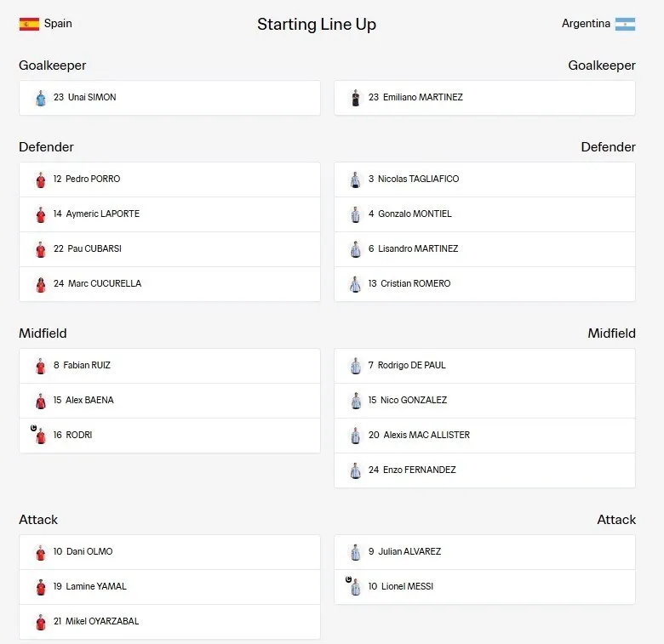Click the Argentina flag icon

click(625, 24)
